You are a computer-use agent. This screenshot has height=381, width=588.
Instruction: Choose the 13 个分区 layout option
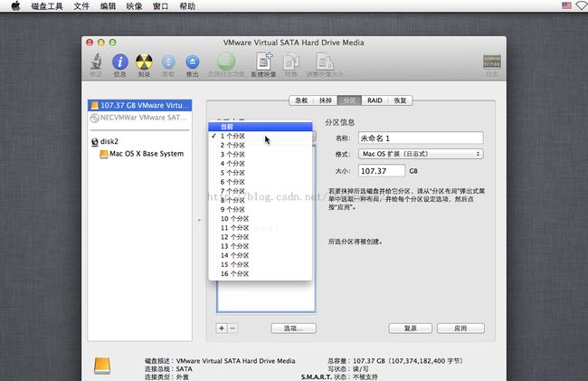pyautogui.click(x=261, y=246)
